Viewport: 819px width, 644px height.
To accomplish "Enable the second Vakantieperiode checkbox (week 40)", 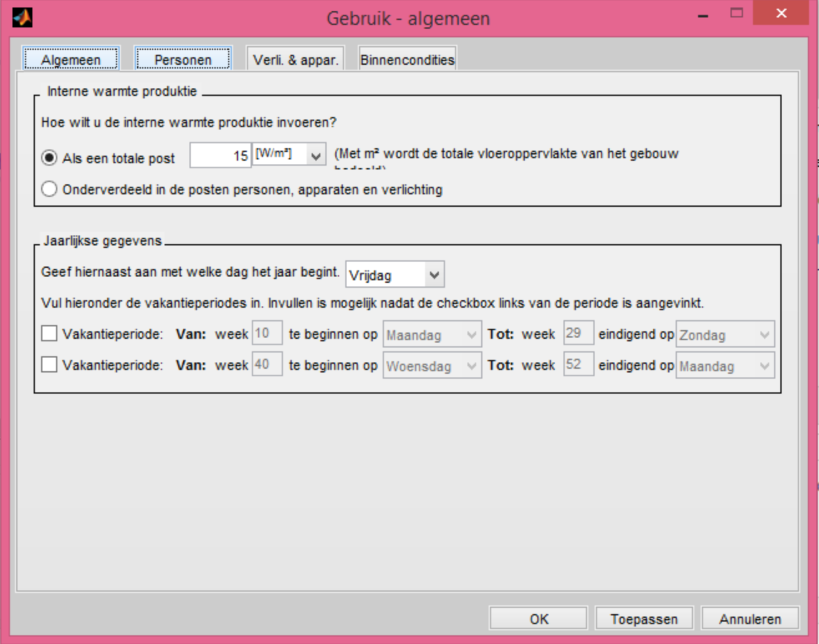I will [49, 364].
